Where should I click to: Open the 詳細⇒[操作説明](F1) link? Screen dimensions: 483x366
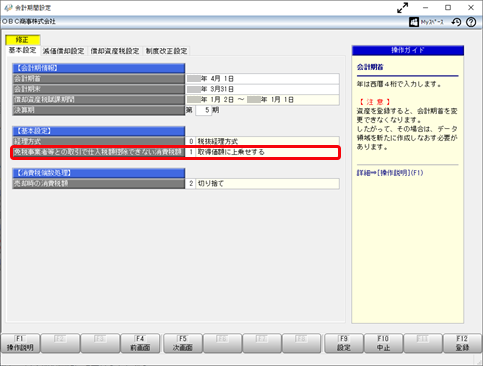pyautogui.click(x=390, y=173)
